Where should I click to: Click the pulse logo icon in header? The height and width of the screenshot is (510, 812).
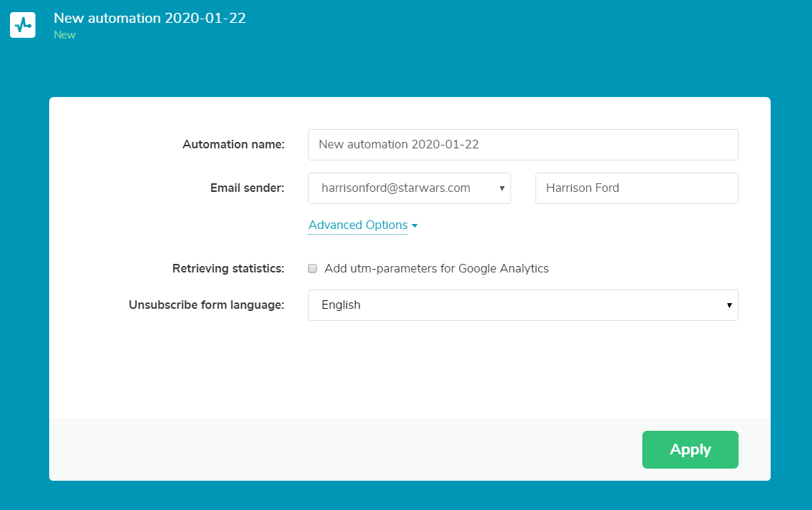[23, 25]
